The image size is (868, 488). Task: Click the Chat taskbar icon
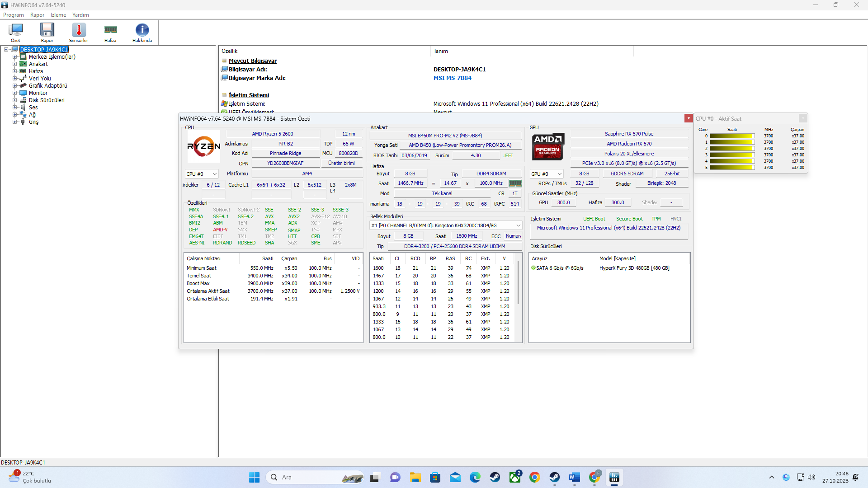point(395,477)
